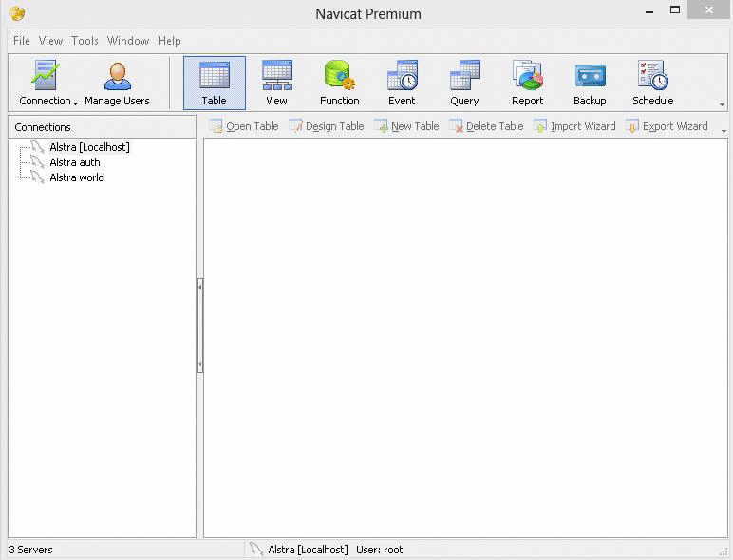Click the New Table button
733x560 pixels.
(406, 126)
